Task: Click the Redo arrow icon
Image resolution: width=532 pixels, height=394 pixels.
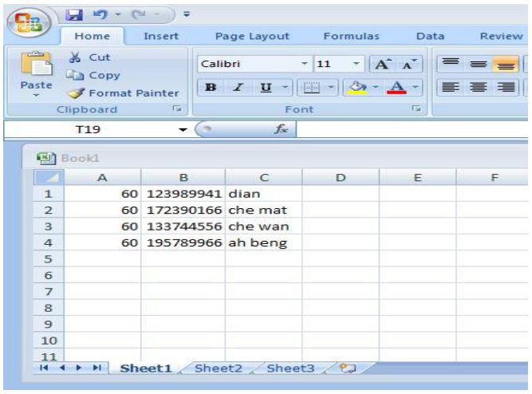Action: [139, 14]
